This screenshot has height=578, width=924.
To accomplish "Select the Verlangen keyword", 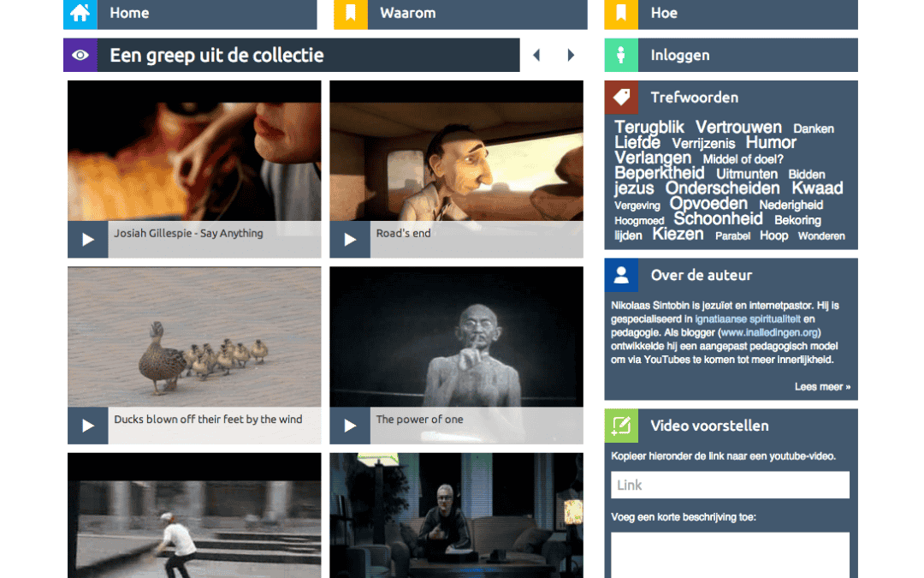I will [x=653, y=158].
